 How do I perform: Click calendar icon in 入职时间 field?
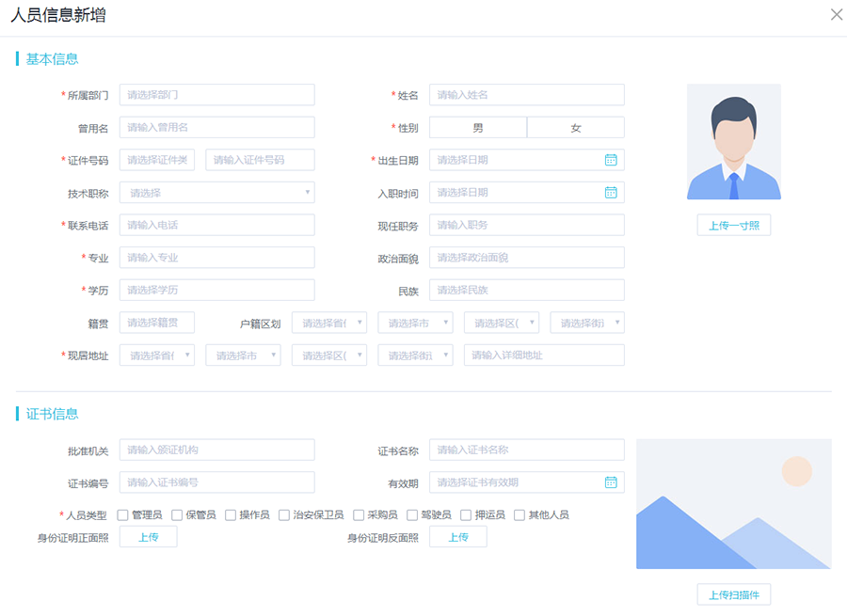(x=610, y=193)
